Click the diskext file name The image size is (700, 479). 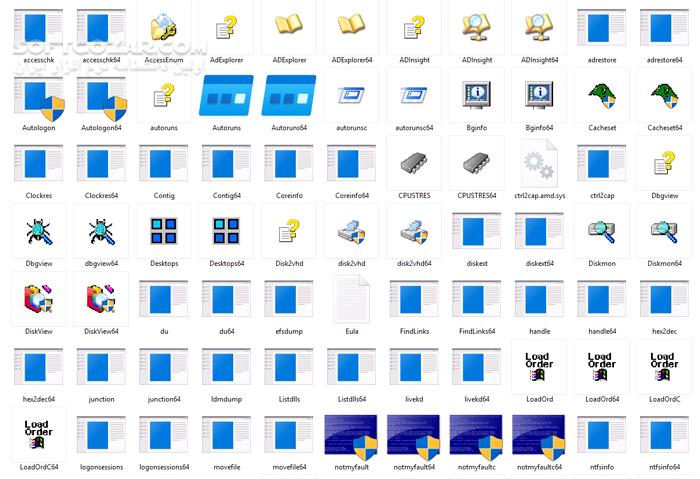pos(476,263)
